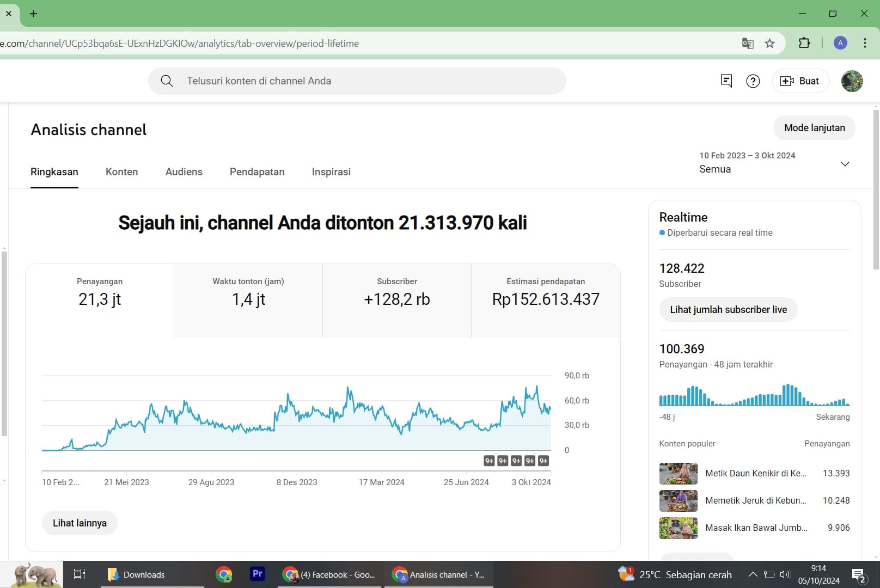Click the middle 9+ video marker
The width and height of the screenshot is (880, 588).
[516, 461]
